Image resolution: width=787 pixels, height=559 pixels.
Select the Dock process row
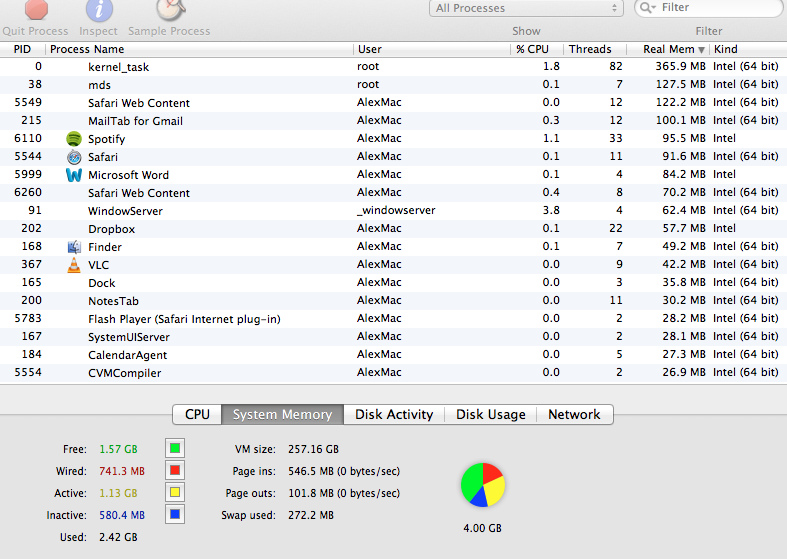[x=394, y=283]
